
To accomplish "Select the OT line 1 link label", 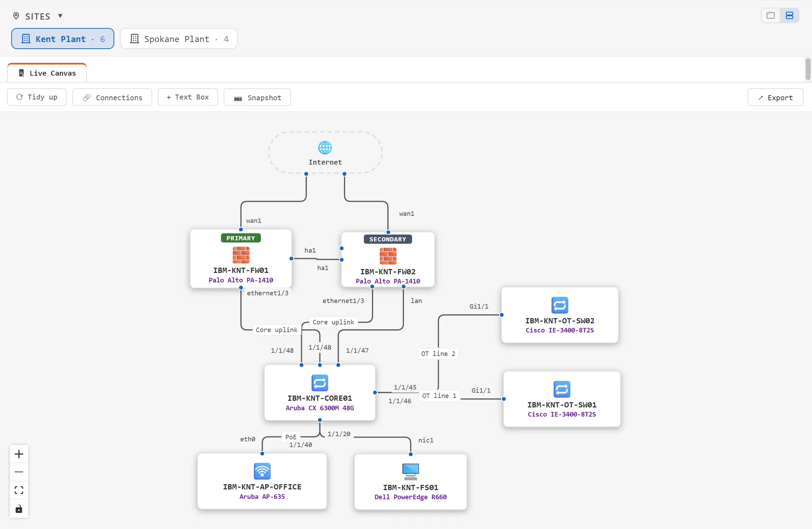I will click(439, 396).
